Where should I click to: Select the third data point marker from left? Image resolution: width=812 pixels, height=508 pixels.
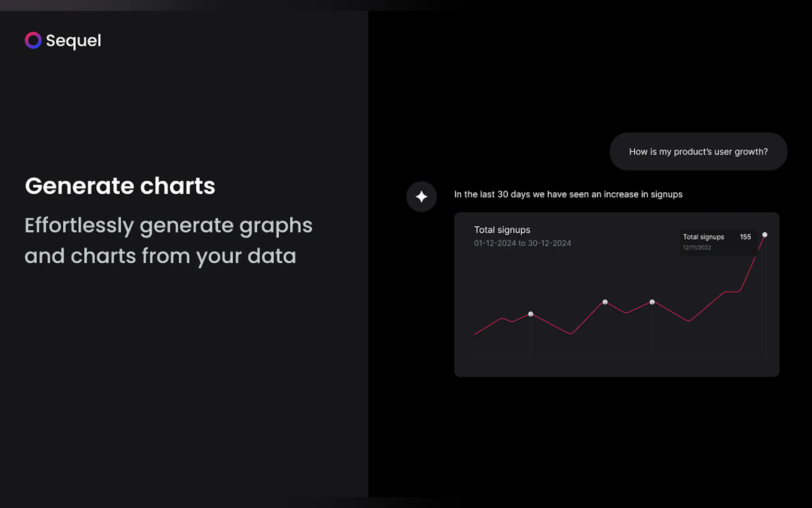(652, 302)
